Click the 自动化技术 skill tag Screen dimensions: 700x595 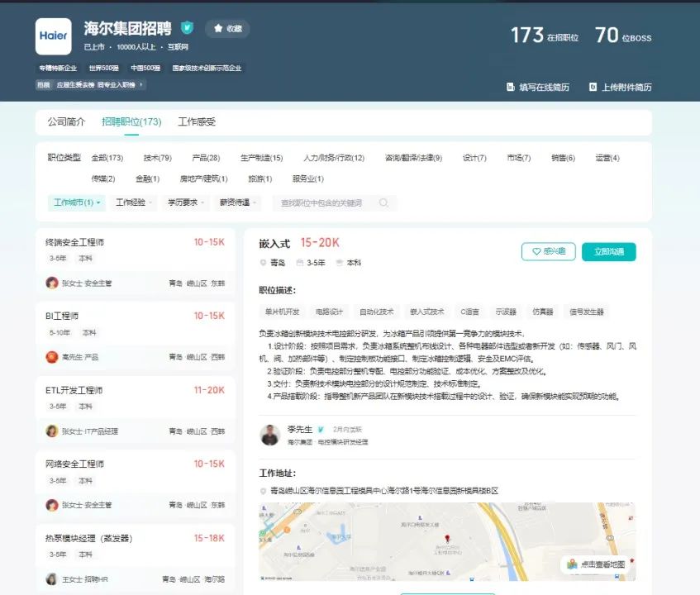click(376, 312)
